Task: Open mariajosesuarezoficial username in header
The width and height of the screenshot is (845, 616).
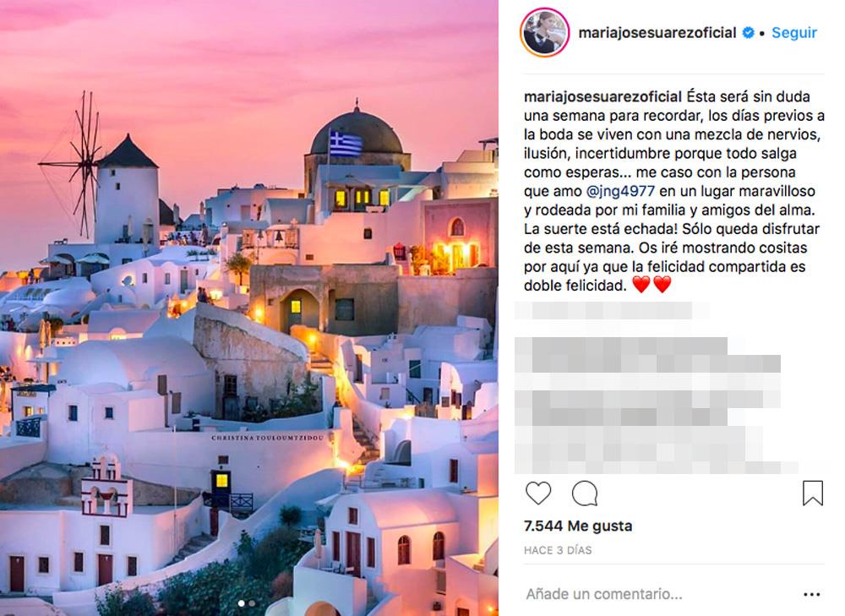Action: pyautogui.click(x=657, y=33)
